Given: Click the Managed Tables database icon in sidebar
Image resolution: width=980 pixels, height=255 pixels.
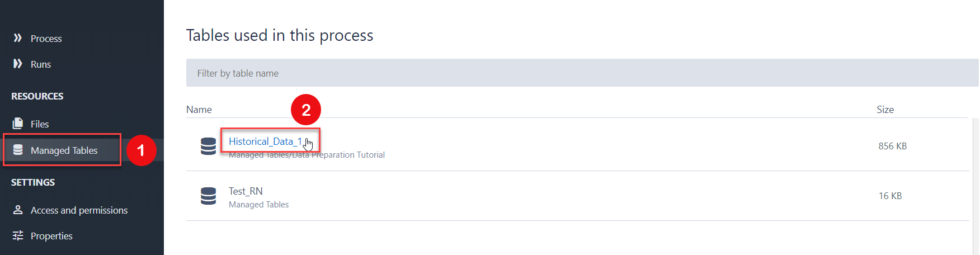Looking at the screenshot, I should tap(18, 150).
